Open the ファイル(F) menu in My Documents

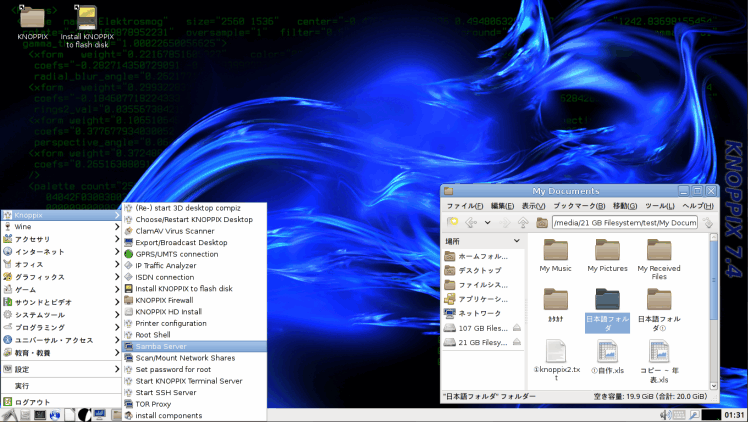point(464,206)
